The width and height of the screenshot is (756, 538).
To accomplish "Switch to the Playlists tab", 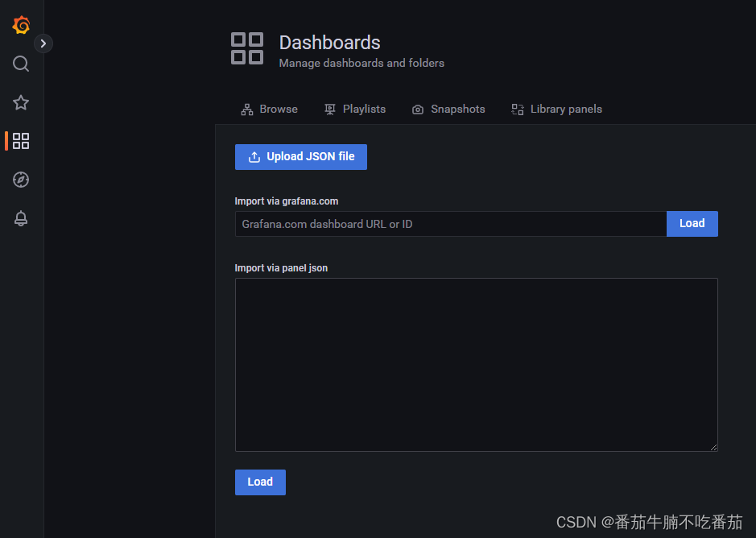I will (355, 110).
